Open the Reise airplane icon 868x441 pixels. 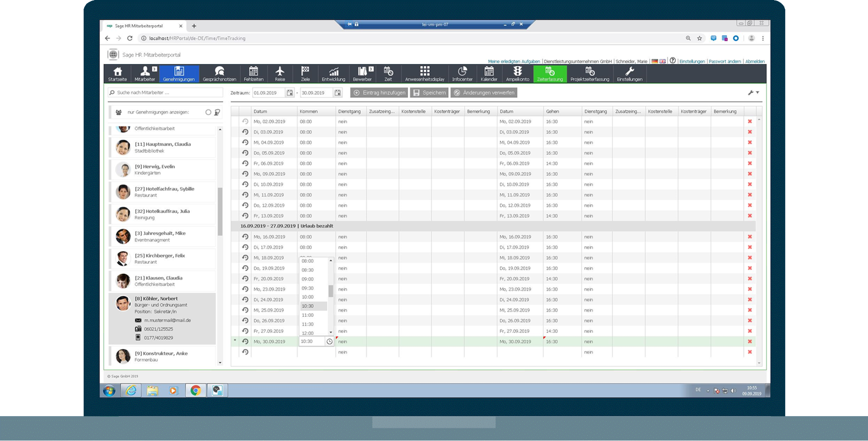pos(280,74)
